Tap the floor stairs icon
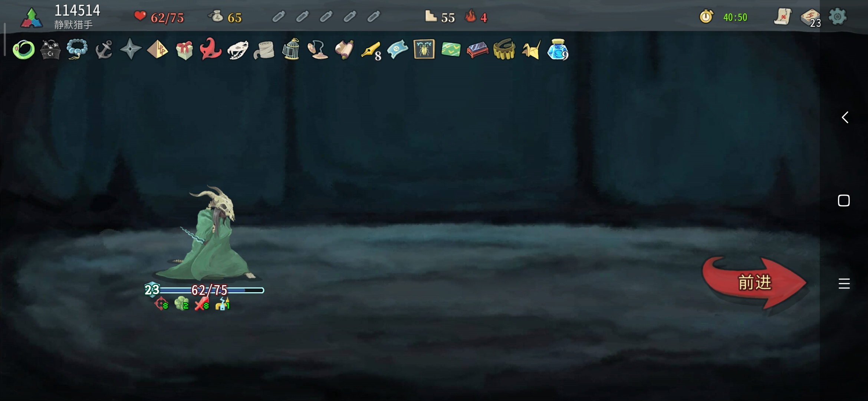The height and width of the screenshot is (401, 868). tap(431, 16)
